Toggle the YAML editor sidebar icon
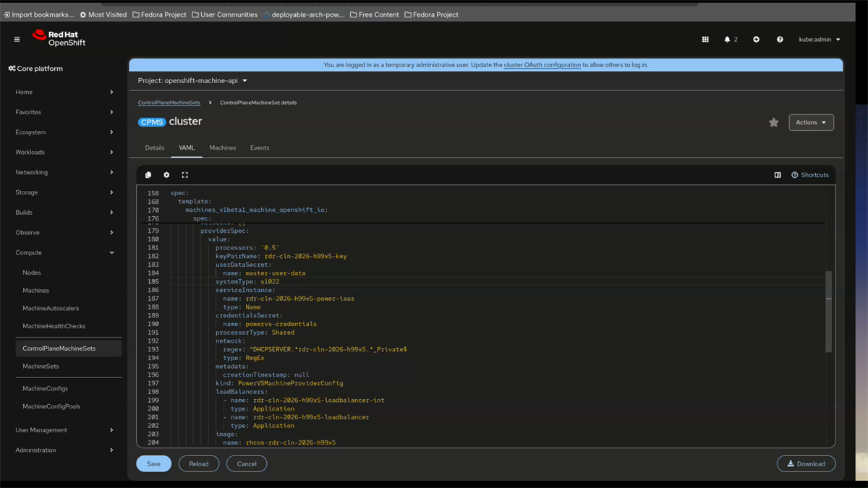The width and height of the screenshot is (868, 488). pos(778,175)
